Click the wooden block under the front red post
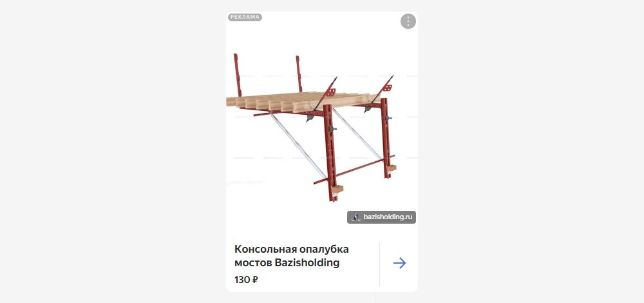 tap(337, 189)
